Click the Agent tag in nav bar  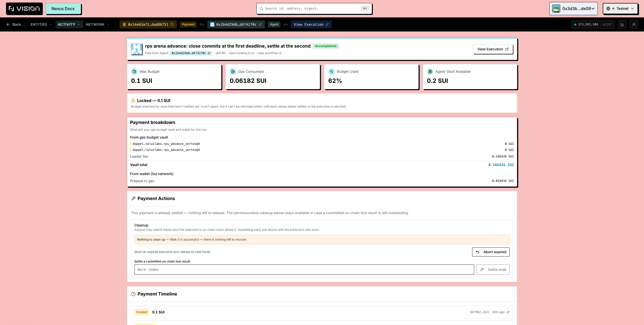click(274, 24)
